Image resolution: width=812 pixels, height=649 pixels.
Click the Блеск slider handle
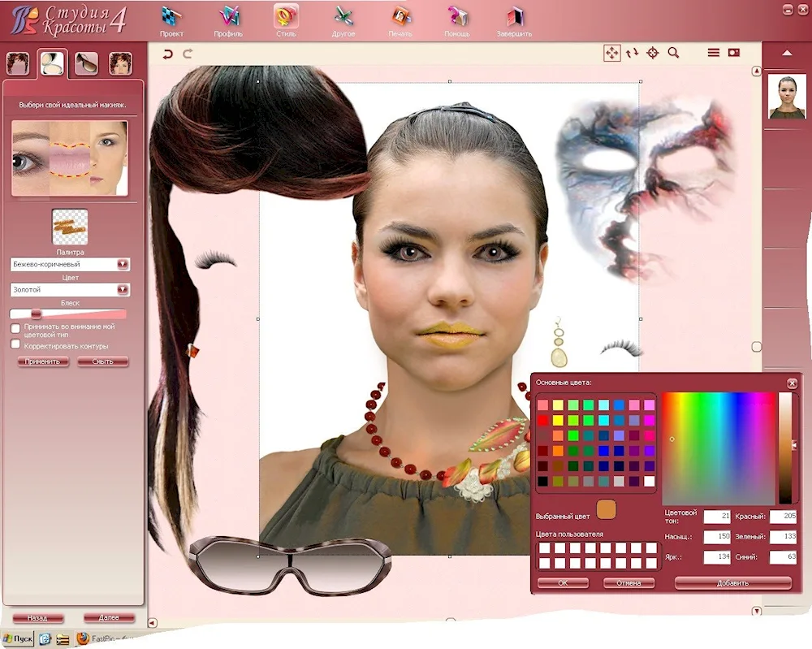(36, 314)
